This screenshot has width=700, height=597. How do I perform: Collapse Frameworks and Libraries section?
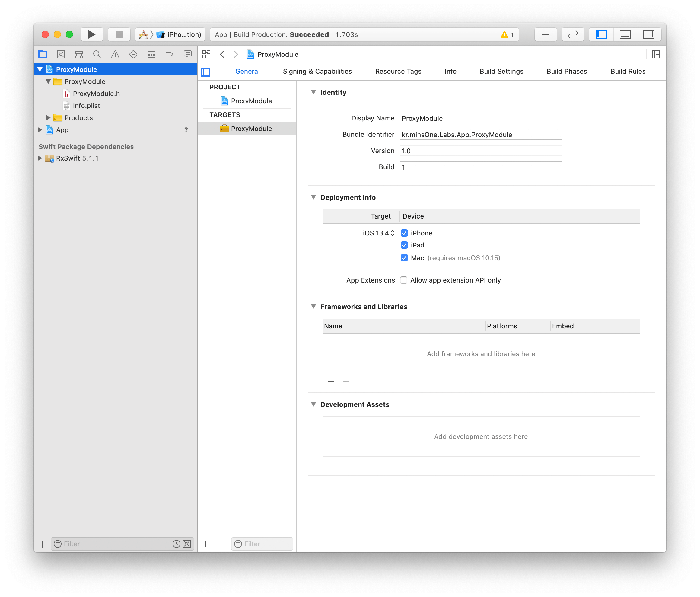tap(313, 306)
